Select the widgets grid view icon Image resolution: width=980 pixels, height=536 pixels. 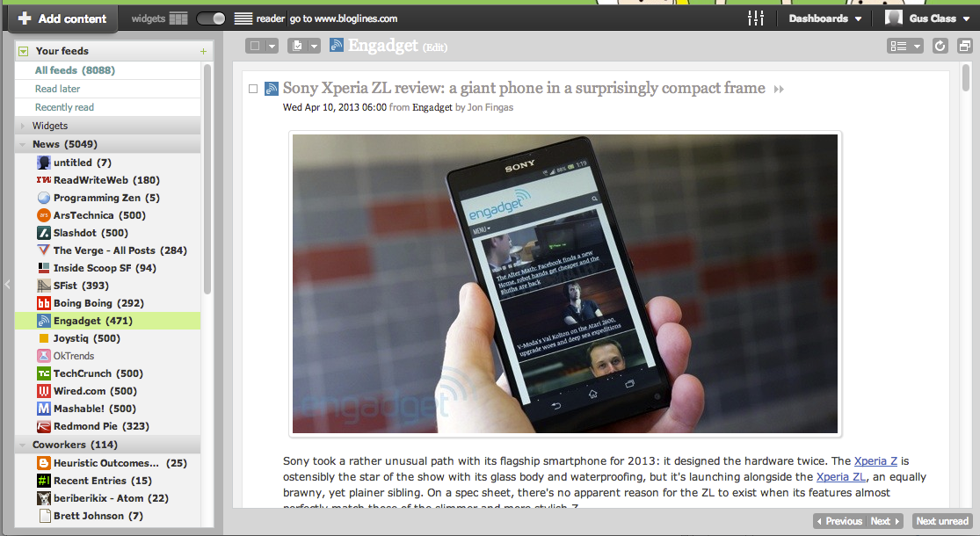pos(178,18)
